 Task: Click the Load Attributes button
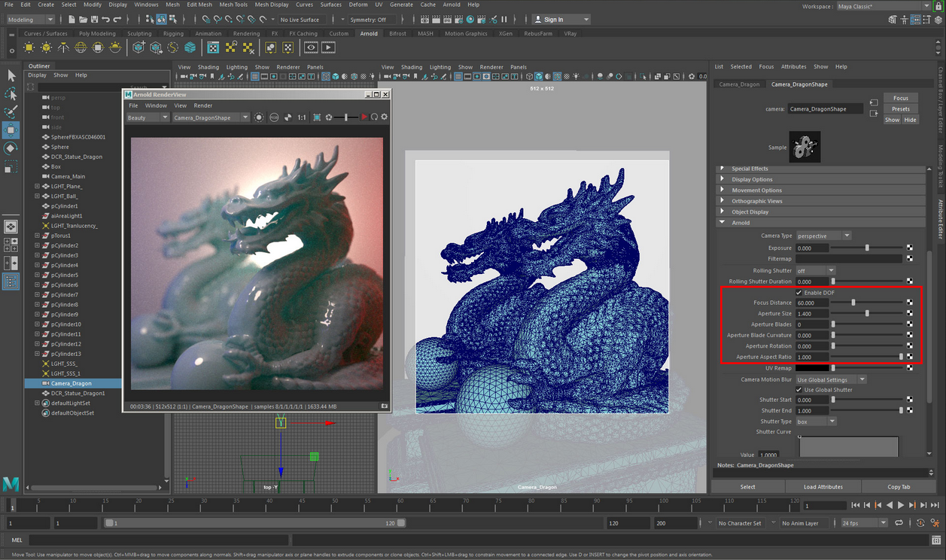(823, 487)
